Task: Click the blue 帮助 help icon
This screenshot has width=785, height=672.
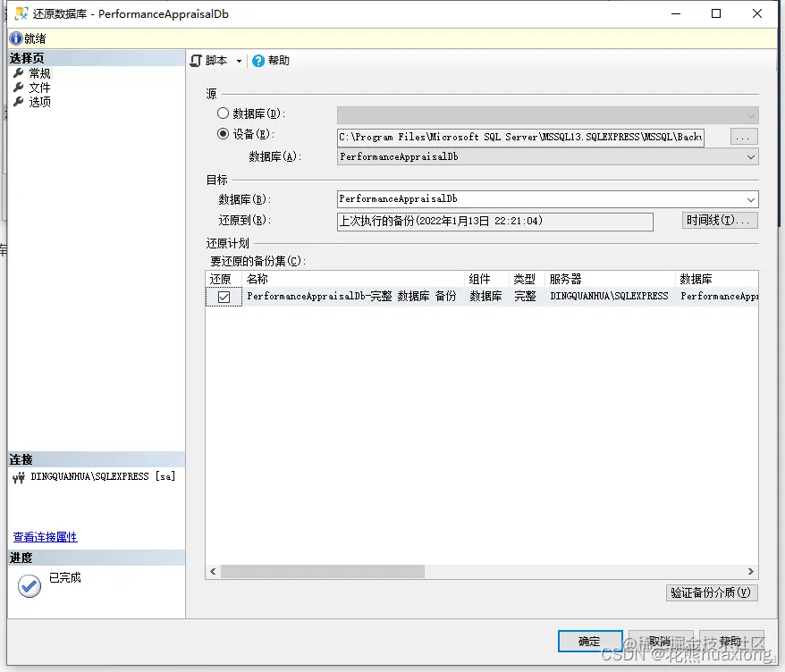Action: (257, 61)
